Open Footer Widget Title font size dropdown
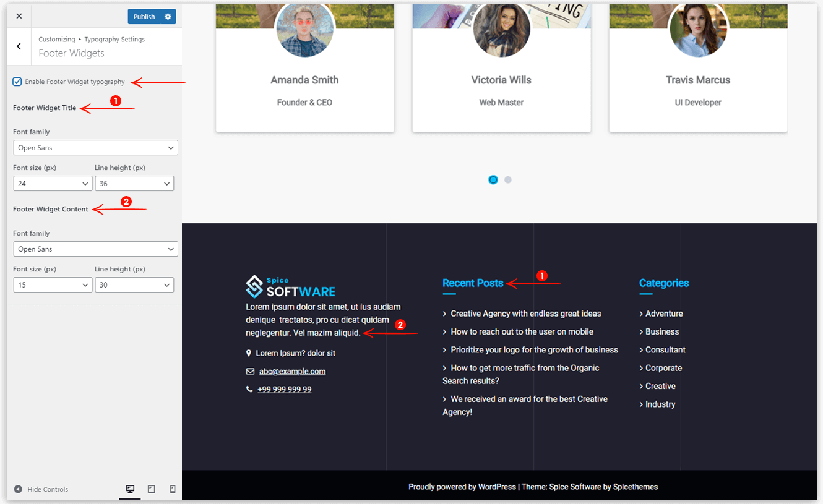Image resolution: width=823 pixels, height=504 pixels. click(53, 184)
